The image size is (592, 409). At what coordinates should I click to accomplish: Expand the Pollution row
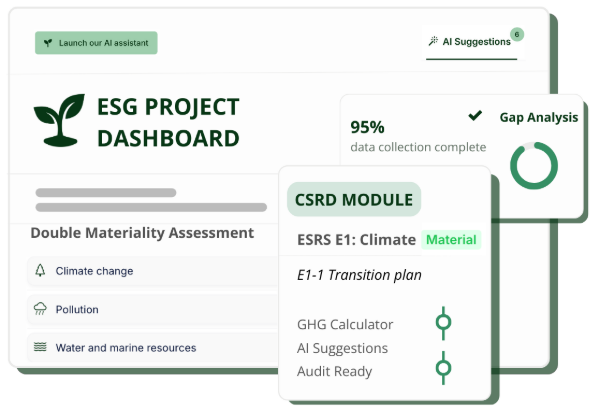point(153,309)
